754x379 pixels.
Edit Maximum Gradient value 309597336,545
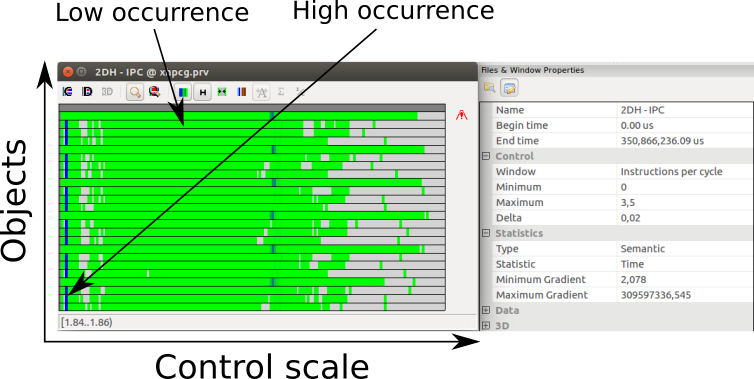click(684, 295)
